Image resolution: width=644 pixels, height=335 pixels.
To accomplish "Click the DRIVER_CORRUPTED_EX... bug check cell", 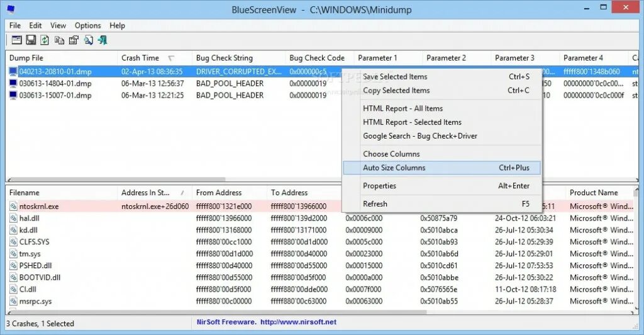I will pyautogui.click(x=238, y=72).
